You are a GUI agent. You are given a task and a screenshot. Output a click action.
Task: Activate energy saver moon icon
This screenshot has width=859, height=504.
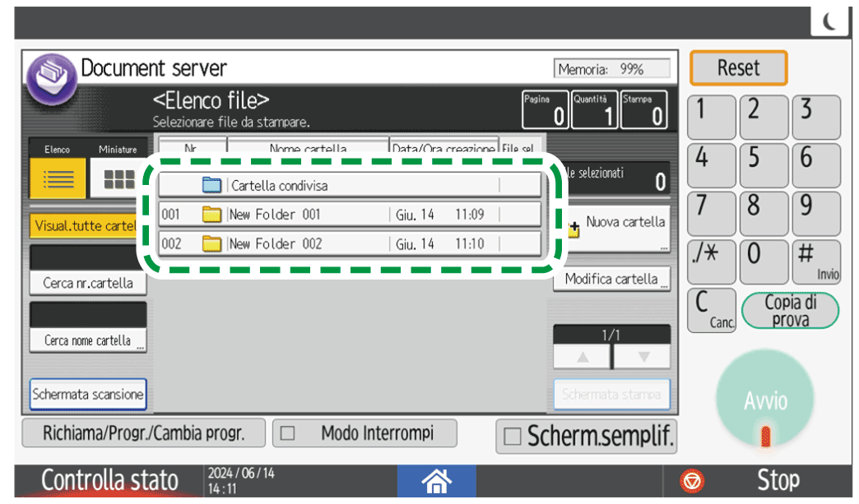830,22
